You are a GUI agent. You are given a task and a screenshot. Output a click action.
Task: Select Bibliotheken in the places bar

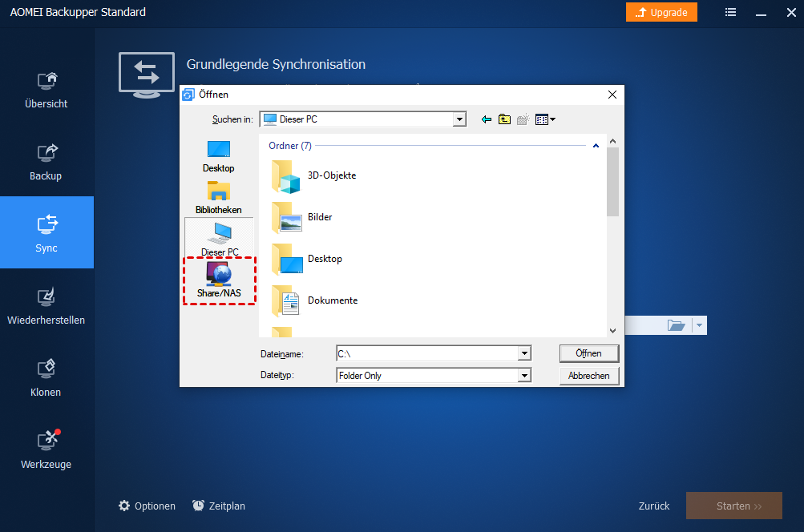point(218,198)
